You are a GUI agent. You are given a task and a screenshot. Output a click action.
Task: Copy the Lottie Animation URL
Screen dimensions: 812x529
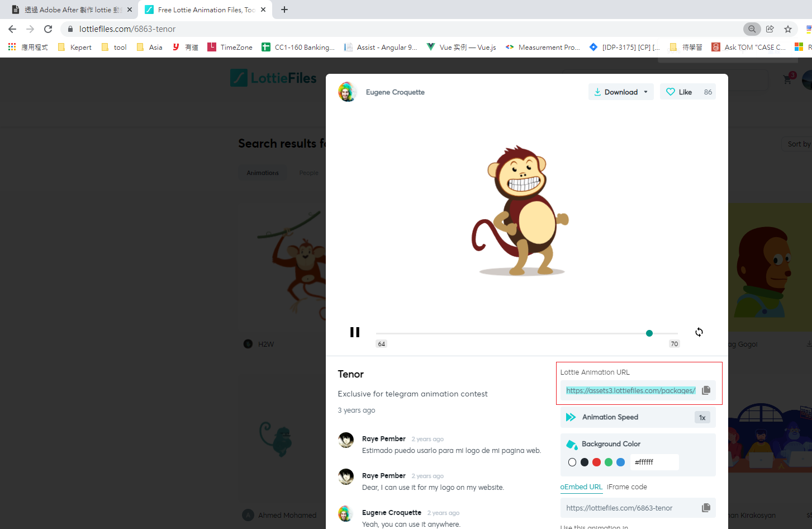coord(706,390)
